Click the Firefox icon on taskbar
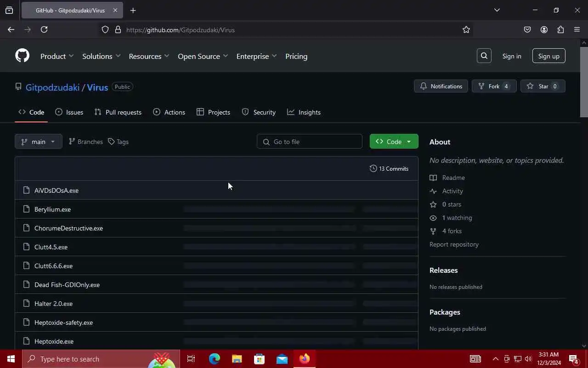The height and width of the screenshot is (368, 588). [x=305, y=359]
